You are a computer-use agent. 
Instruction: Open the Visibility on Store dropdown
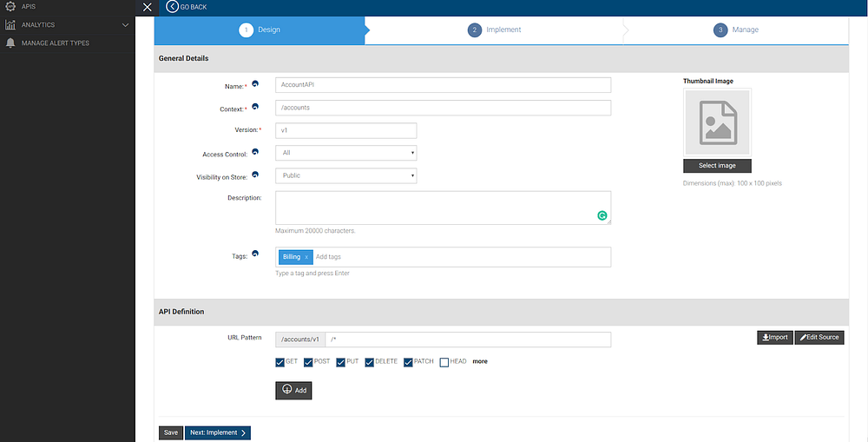pyautogui.click(x=346, y=175)
